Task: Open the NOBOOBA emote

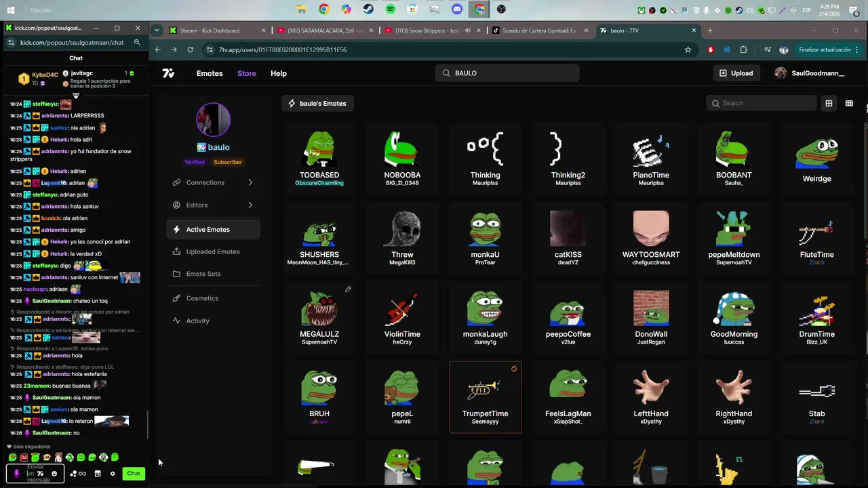Action: point(402,159)
